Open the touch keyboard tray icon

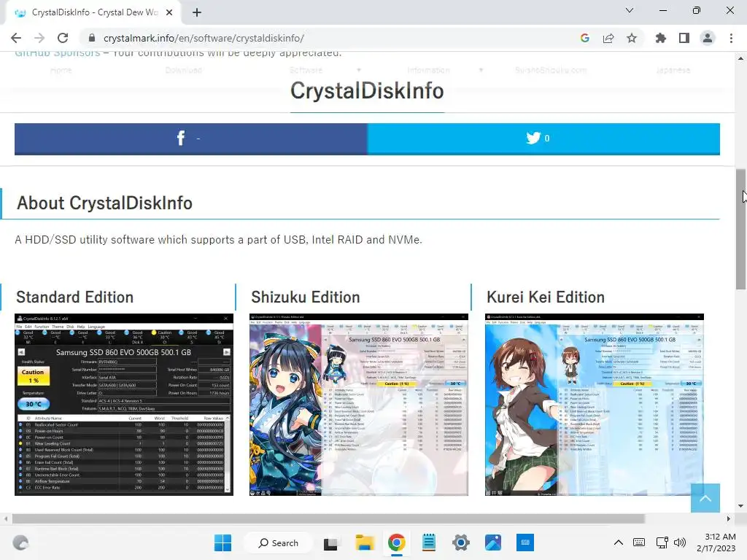[x=639, y=542]
